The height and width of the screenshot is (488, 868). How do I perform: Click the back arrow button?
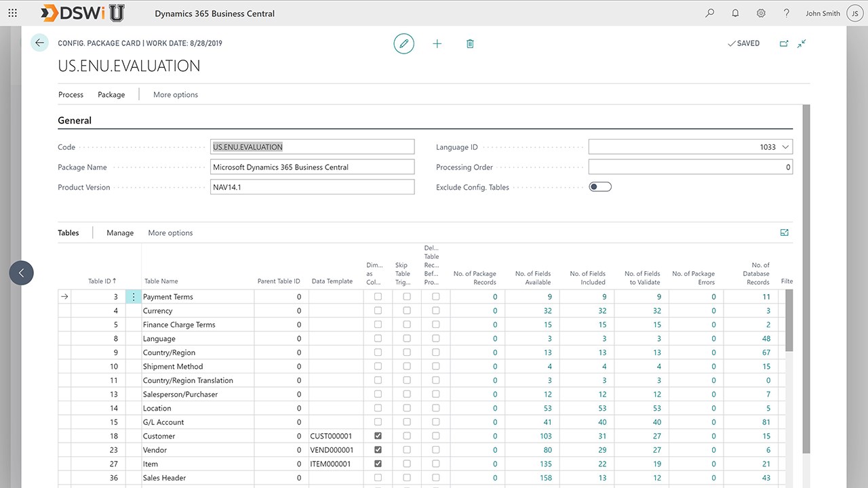pos(39,43)
